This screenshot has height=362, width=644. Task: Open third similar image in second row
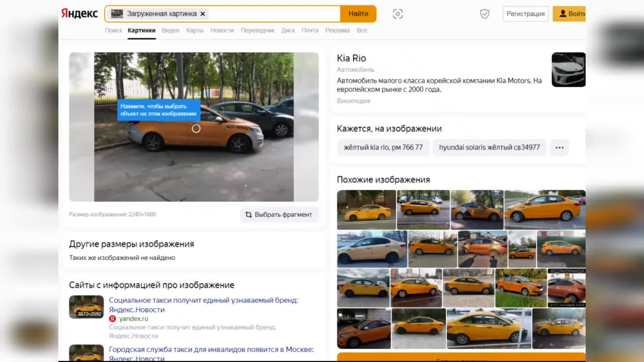pyautogui.click(x=483, y=249)
